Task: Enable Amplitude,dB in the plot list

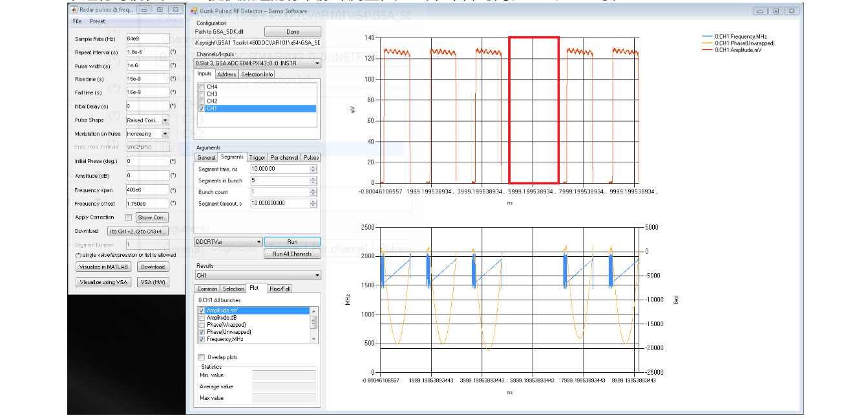Action: [202, 318]
